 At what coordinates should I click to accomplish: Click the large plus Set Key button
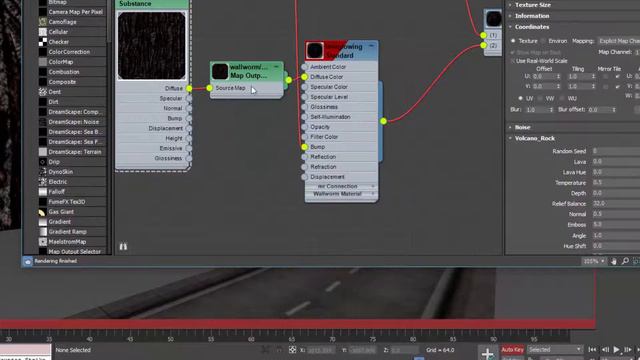tap(487, 353)
